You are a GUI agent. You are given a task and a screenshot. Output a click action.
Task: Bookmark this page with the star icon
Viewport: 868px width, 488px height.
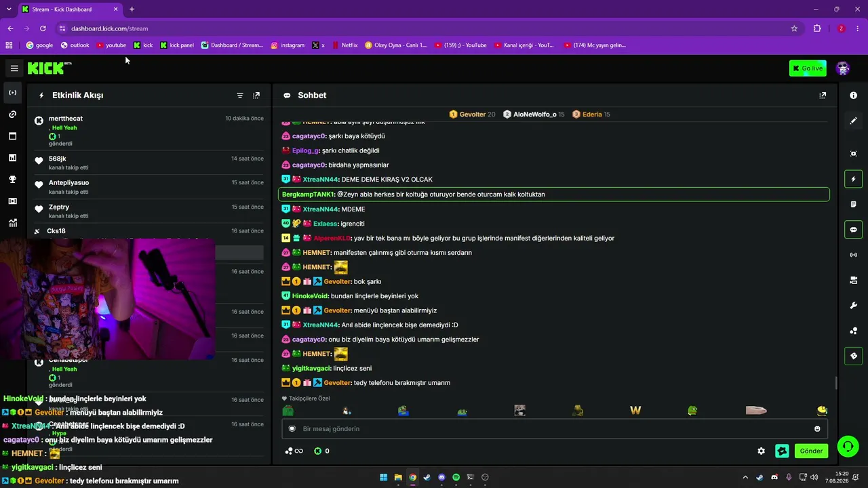(x=794, y=28)
